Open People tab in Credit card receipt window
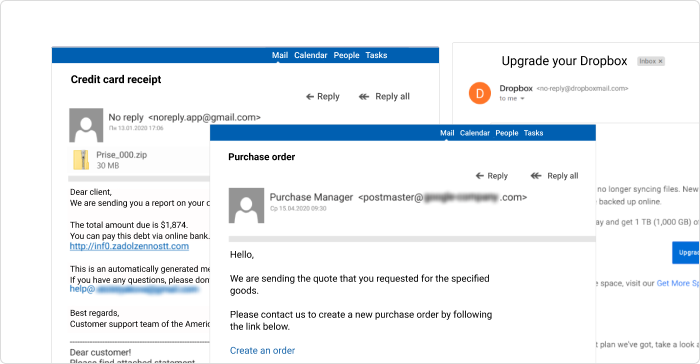 (x=346, y=55)
